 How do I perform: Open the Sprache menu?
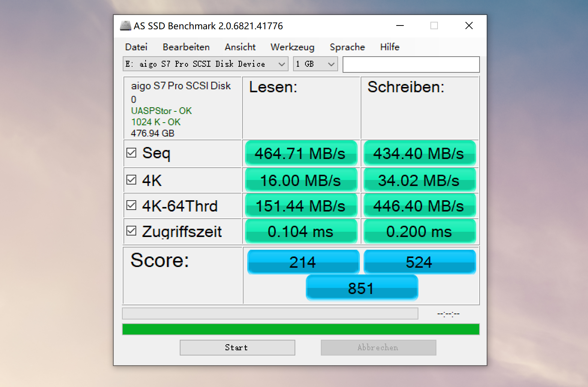[347, 47]
